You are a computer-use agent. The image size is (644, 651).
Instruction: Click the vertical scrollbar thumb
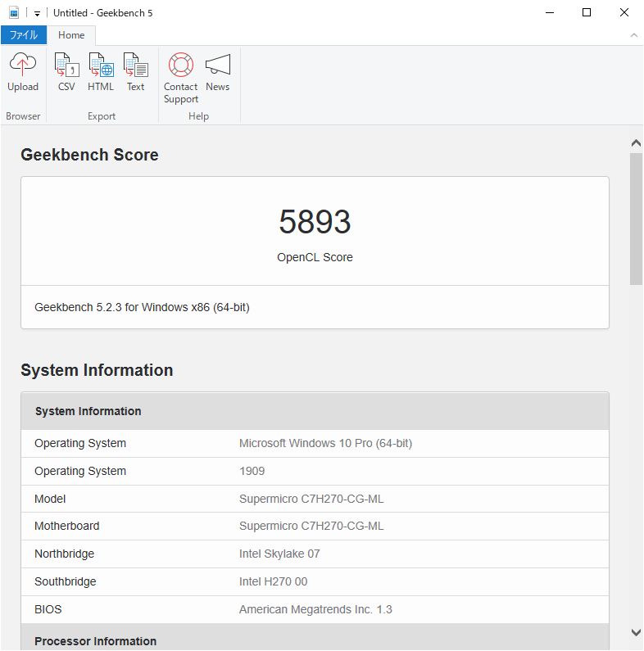click(x=636, y=219)
